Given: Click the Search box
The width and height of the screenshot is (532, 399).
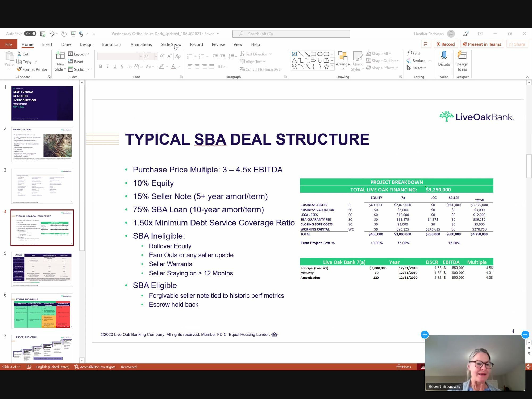Looking at the screenshot, I should pyautogui.click(x=291, y=34).
